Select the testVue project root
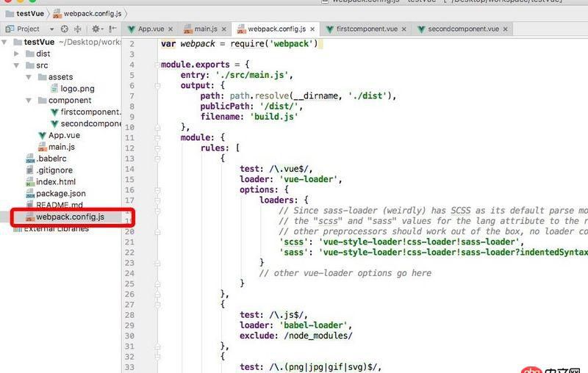588x373 pixels. (x=39, y=42)
